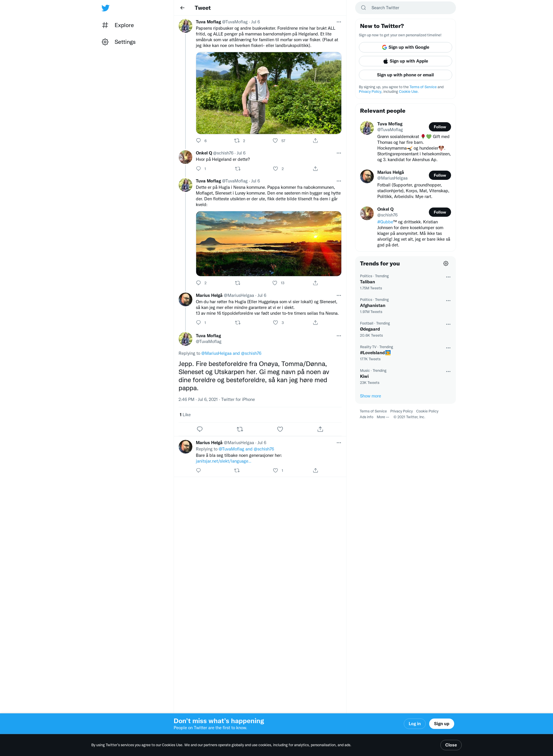Retweet the main Tuva Moflag reply
The image size is (553, 756).
[240, 429]
